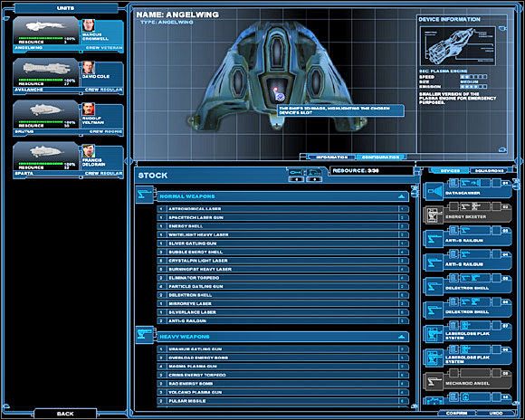Click the Undo button
Screen dimensions: 525x420
click(495, 414)
